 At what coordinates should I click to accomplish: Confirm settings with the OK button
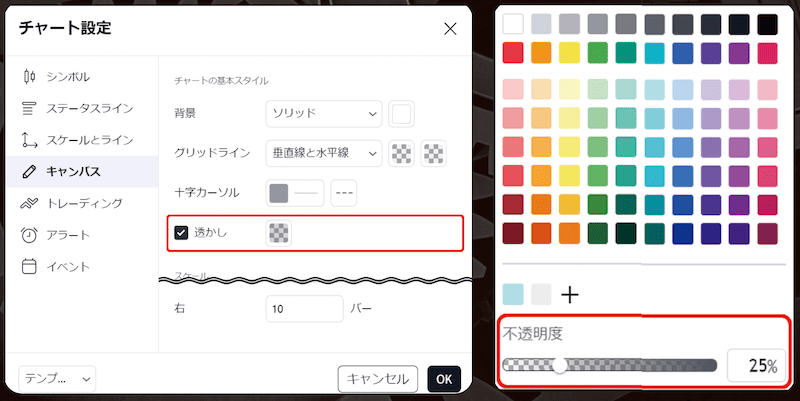pos(444,379)
